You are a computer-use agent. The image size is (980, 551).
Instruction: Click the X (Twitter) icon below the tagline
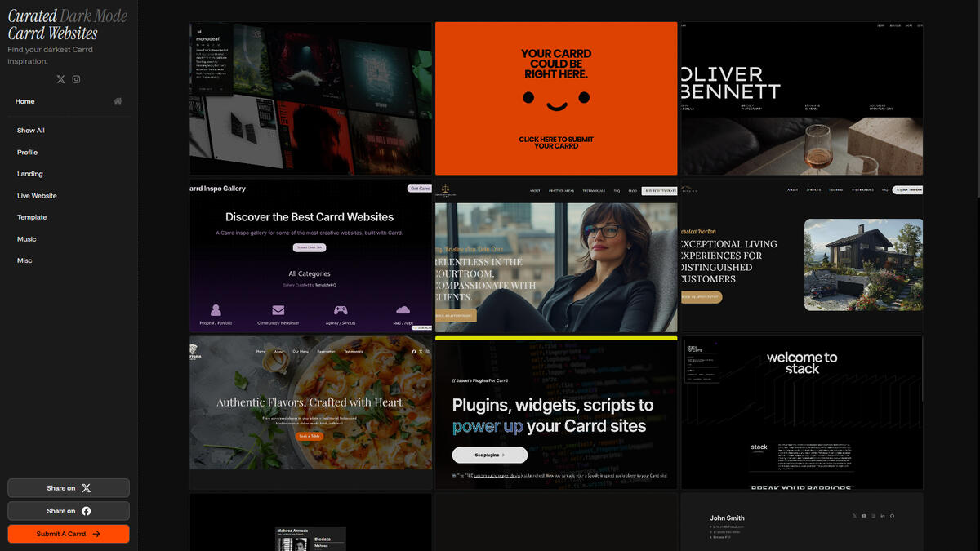(60, 79)
